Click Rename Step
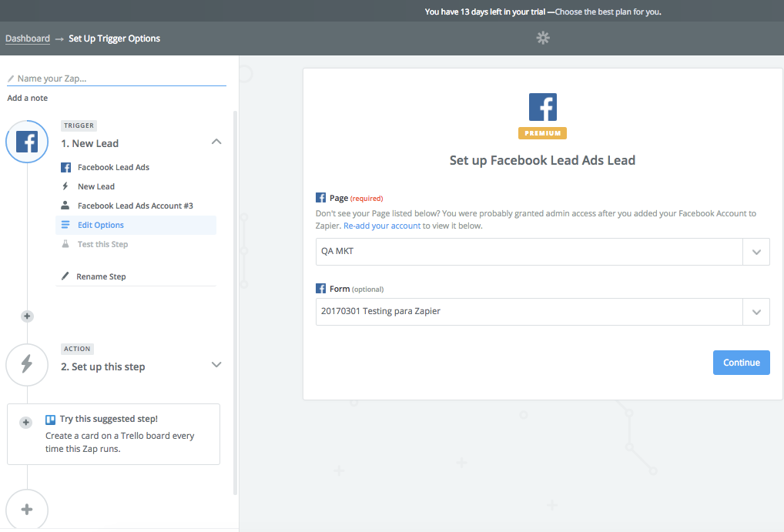The image size is (784, 532). (101, 276)
